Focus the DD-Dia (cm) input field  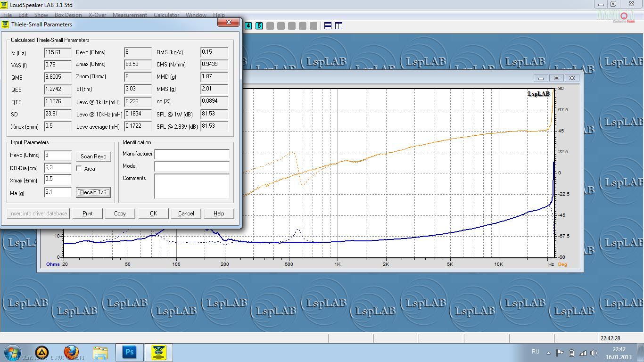tap(58, 168)
